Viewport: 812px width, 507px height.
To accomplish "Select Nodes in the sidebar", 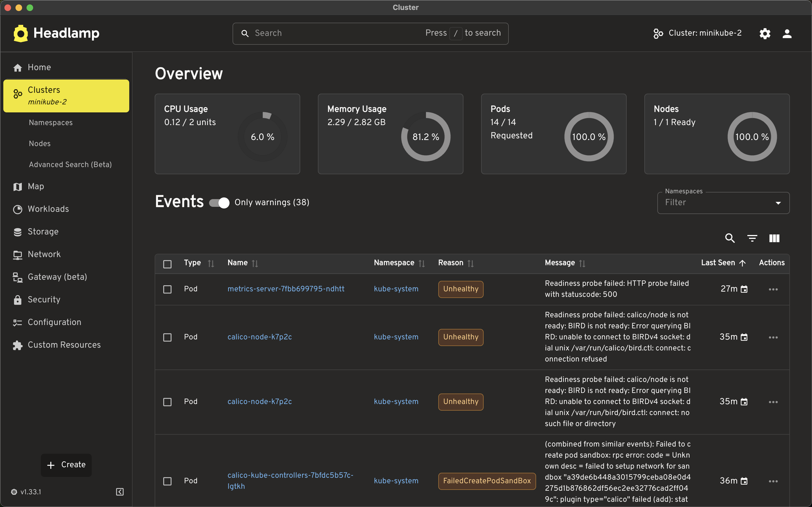I will [39, 144].
